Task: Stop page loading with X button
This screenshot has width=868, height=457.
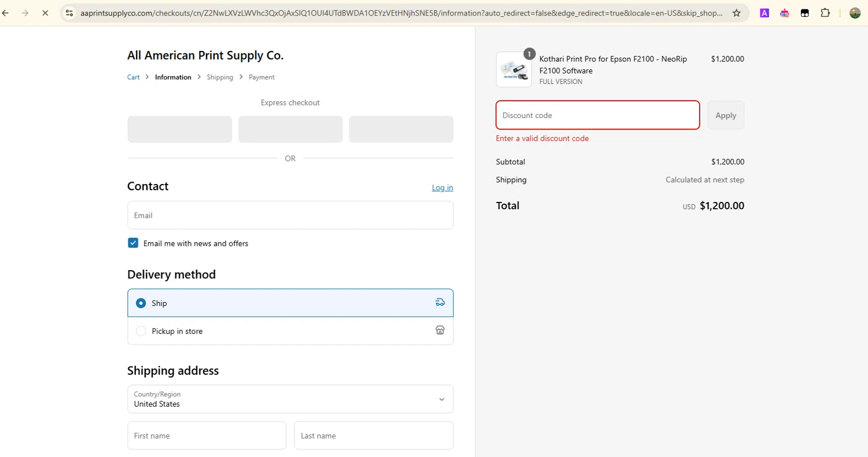Action: [x=45, y=13]
